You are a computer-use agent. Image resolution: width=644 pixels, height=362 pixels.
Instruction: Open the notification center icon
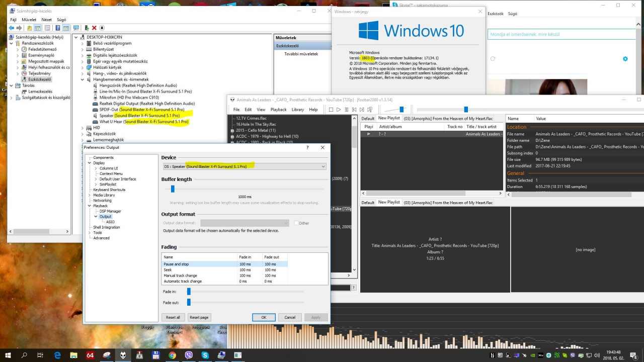point(633,355)
